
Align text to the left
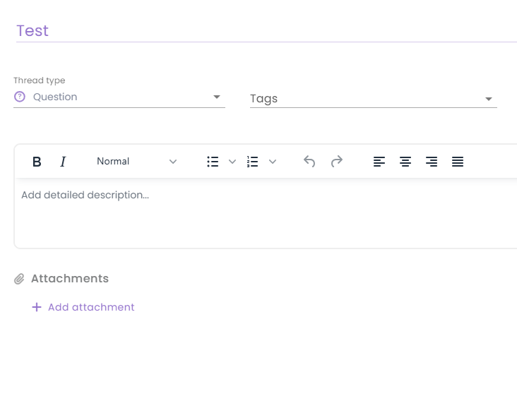(379, 162)
